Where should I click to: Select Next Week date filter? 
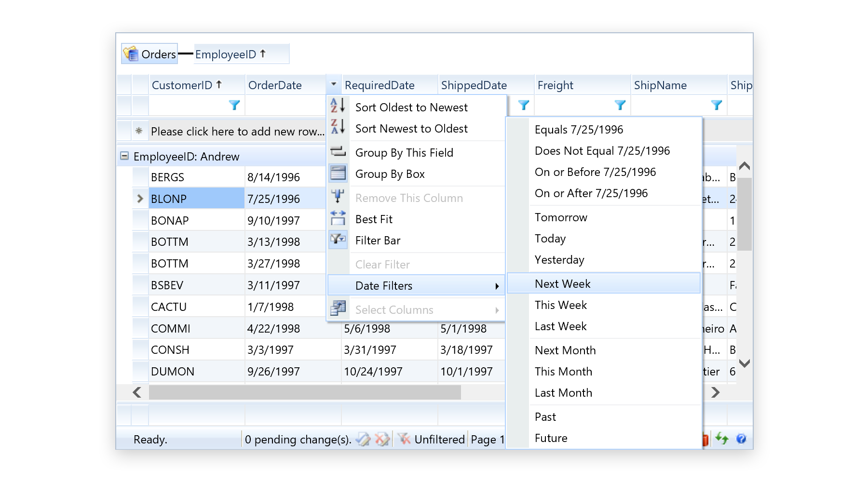pyautogui.click(x=562, y=284)
